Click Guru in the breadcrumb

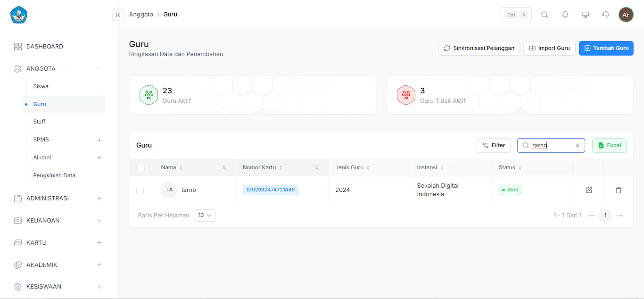pos(170,14)
